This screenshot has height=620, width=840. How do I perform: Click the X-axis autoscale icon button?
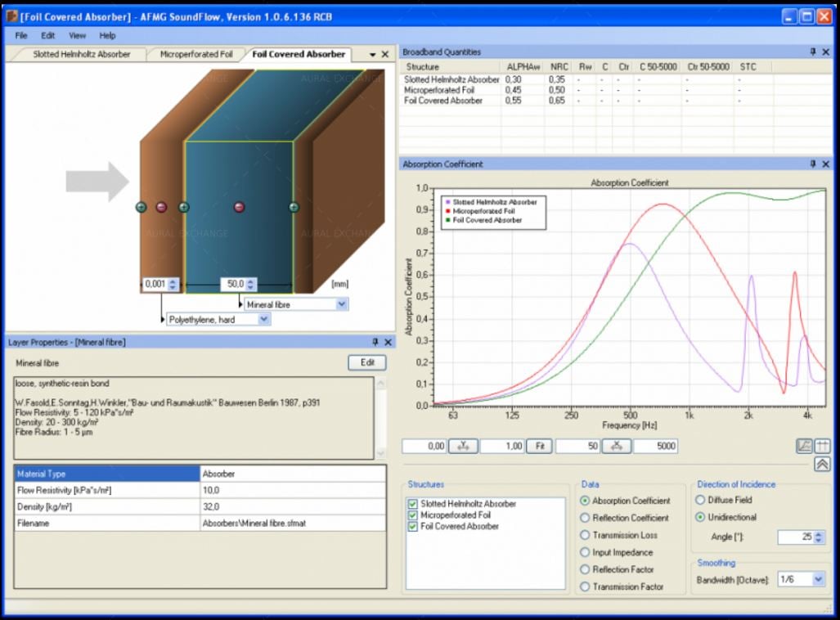coord(618,446)
